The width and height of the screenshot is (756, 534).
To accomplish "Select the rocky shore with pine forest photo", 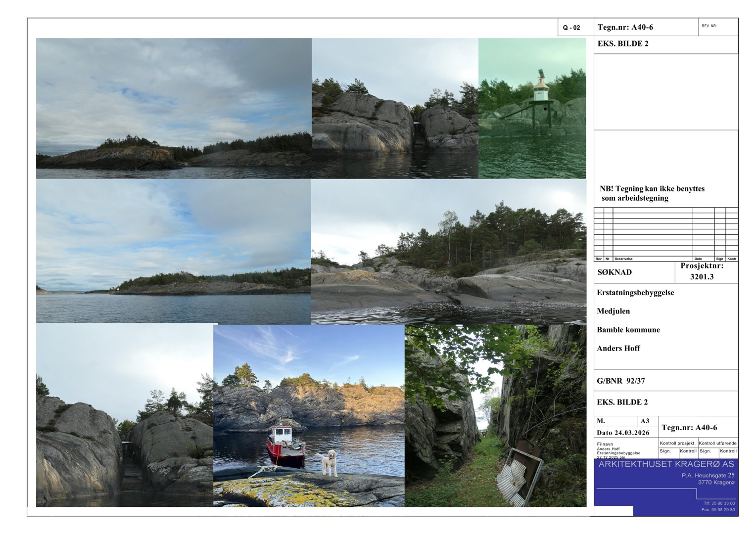I will 448,251.
